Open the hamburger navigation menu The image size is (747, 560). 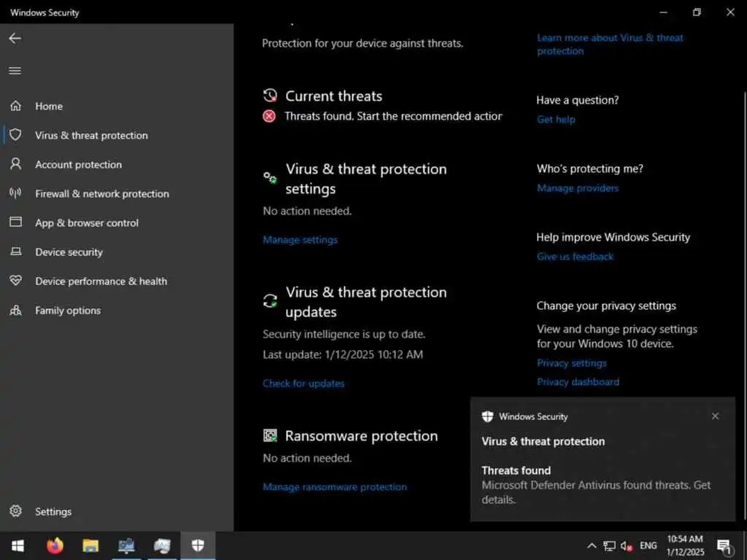point(15,71)
